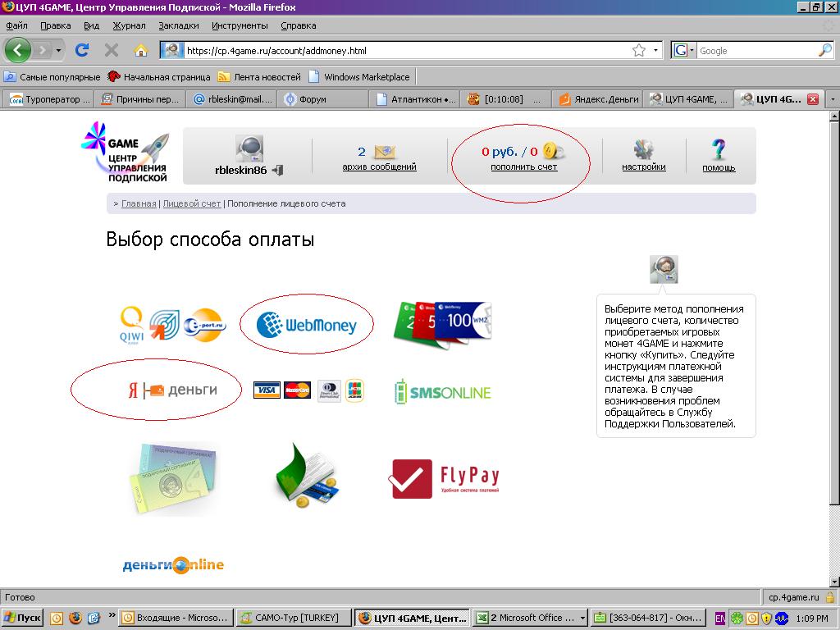This screenshot has height=630, width=840.
Task: Select Visa MasterCard bank card payment
Action: [x=308, y=390]
